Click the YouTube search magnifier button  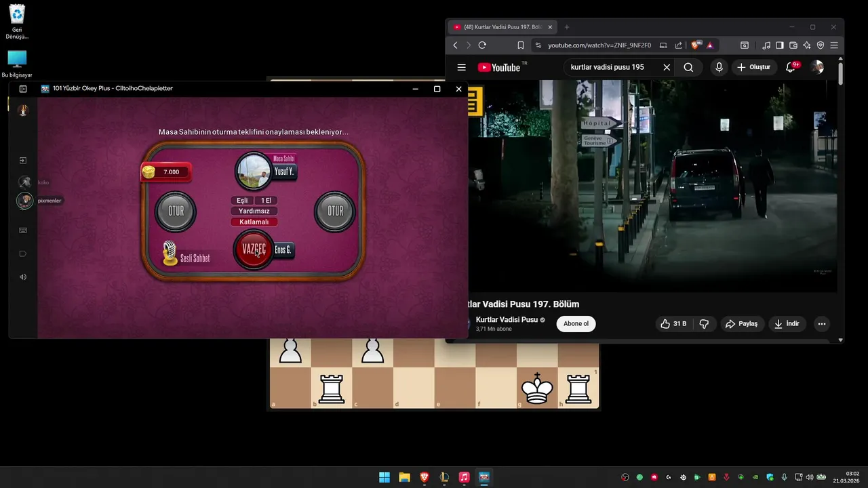[x=688, y=67]
